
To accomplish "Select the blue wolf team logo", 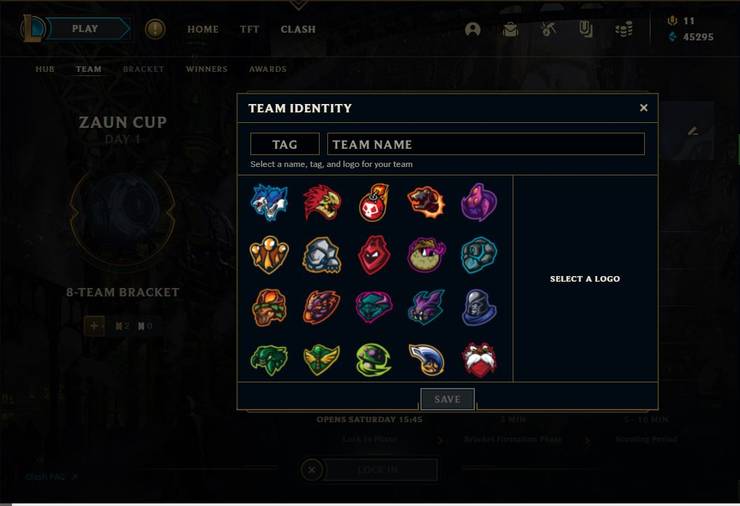I will [269, 202].
